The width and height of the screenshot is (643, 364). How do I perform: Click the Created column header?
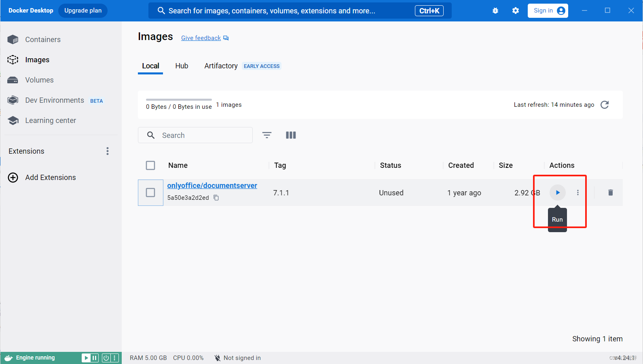461,165
